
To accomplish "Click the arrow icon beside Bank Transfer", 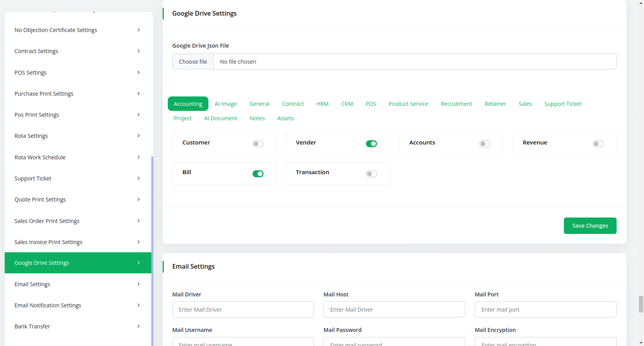I will [x=138, y=326].
